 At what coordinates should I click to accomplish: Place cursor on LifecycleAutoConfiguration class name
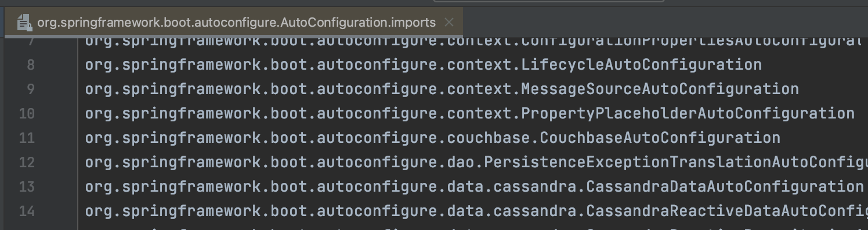(641, 64)
